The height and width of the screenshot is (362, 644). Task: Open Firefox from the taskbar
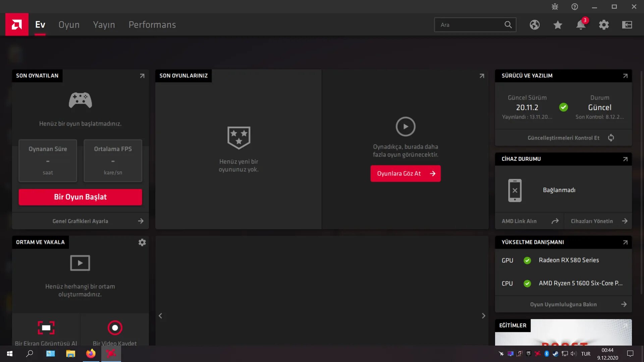[x=91, y=354]
